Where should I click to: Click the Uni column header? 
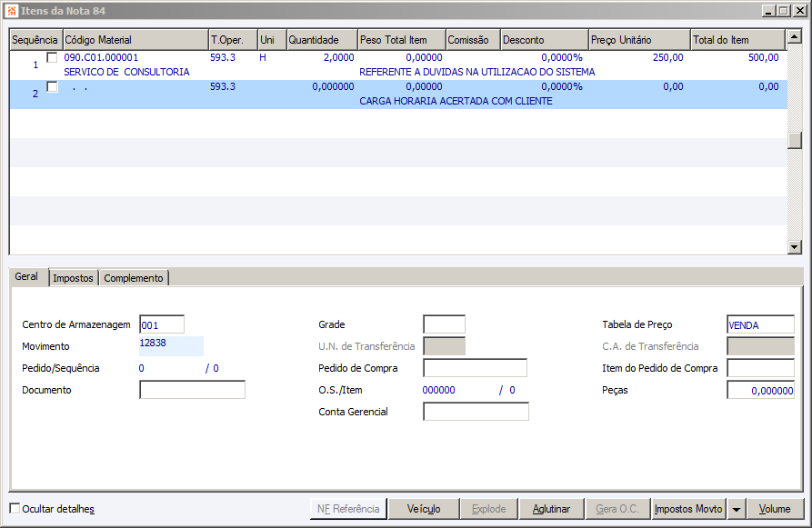click(x=273, y=40)
